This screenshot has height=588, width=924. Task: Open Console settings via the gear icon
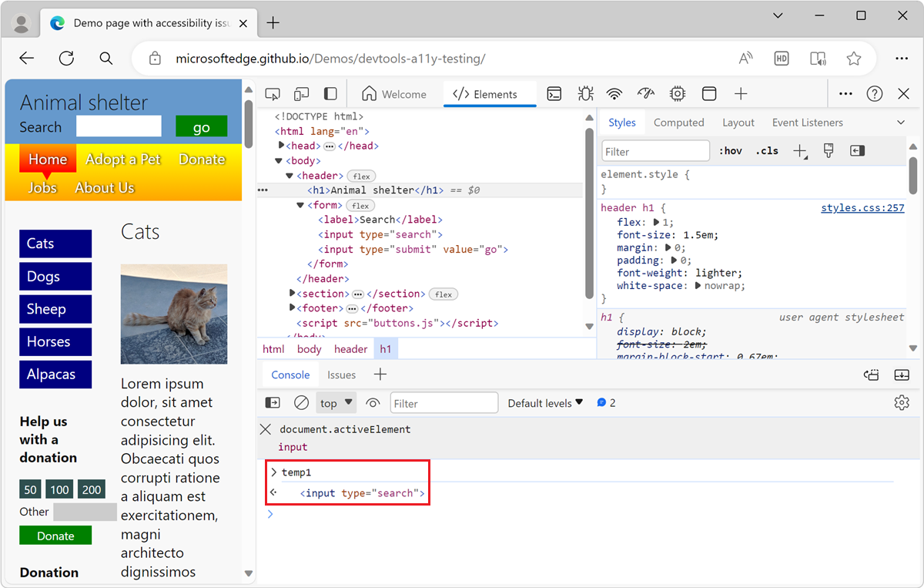coord(902,402)
